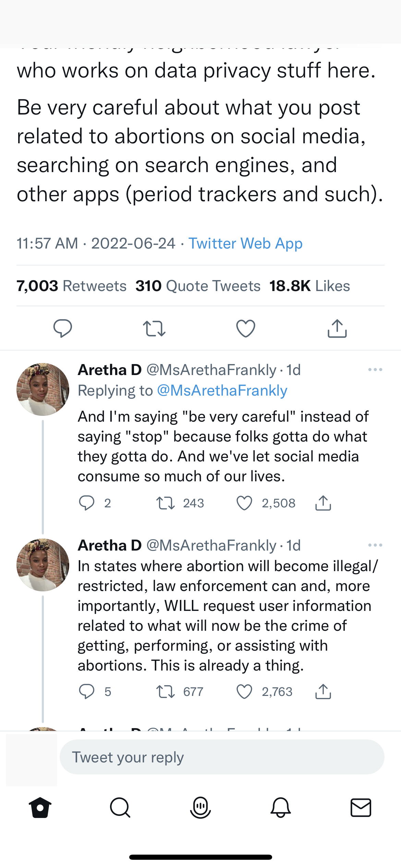Retweet the main data privacy tweet
This screenshot has height=868, width=401.
154,328
